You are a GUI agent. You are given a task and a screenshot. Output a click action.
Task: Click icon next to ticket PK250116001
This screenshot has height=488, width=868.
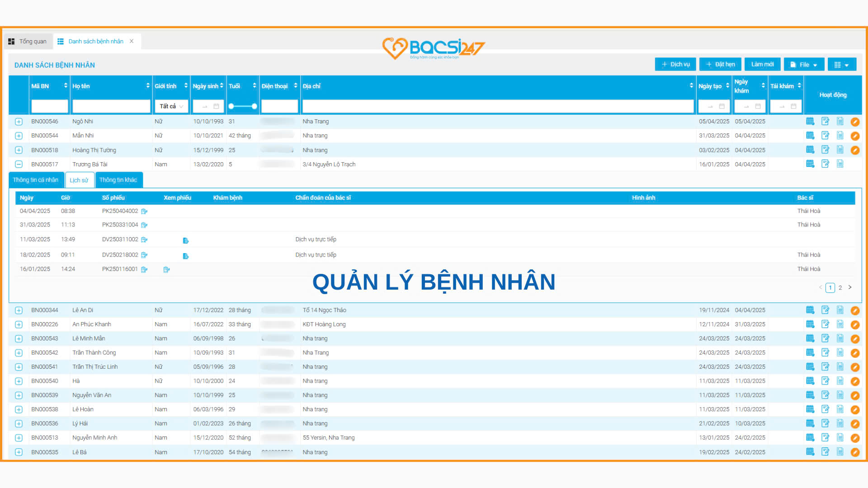click(x=144, y=269)
